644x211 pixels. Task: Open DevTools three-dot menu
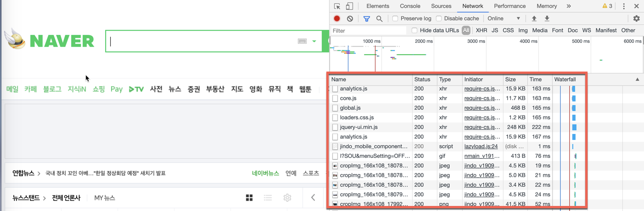[x=624, y=6]
